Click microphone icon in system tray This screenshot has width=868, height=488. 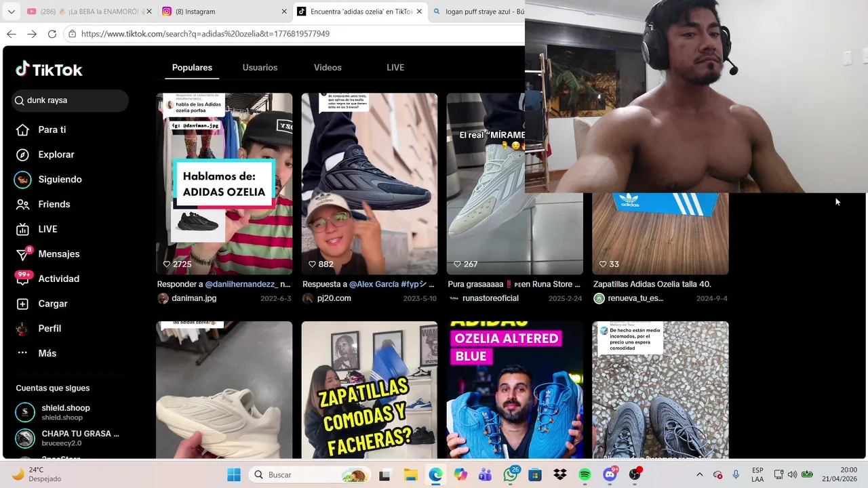tap(736, 474)
